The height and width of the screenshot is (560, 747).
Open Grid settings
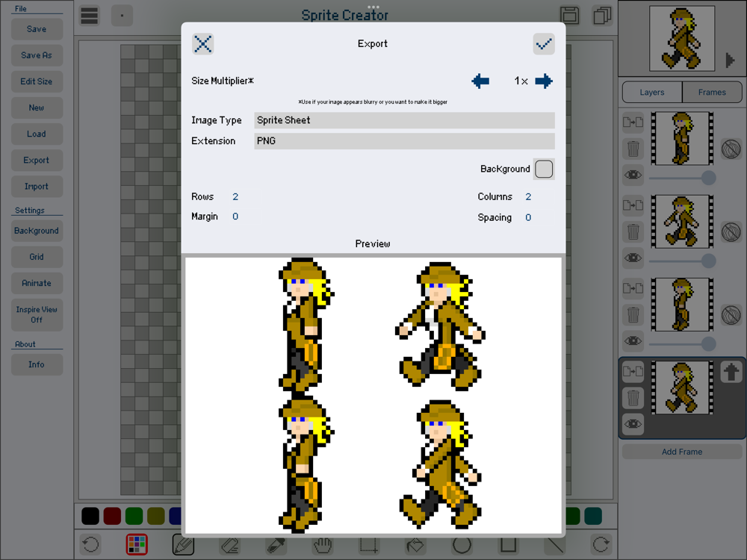(x=37, y=257)
